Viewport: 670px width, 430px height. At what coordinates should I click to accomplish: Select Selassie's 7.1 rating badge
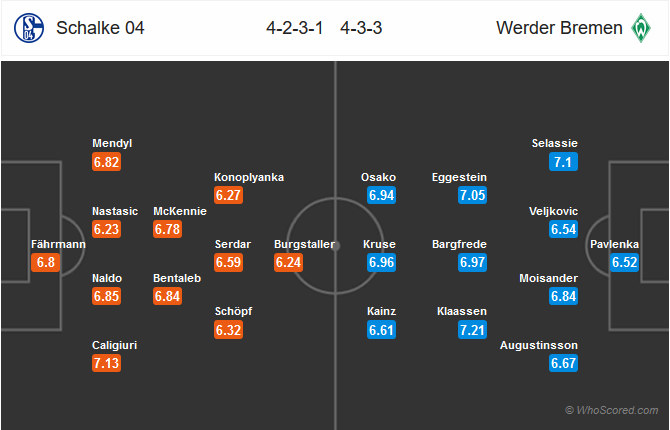tap(563, 162)
